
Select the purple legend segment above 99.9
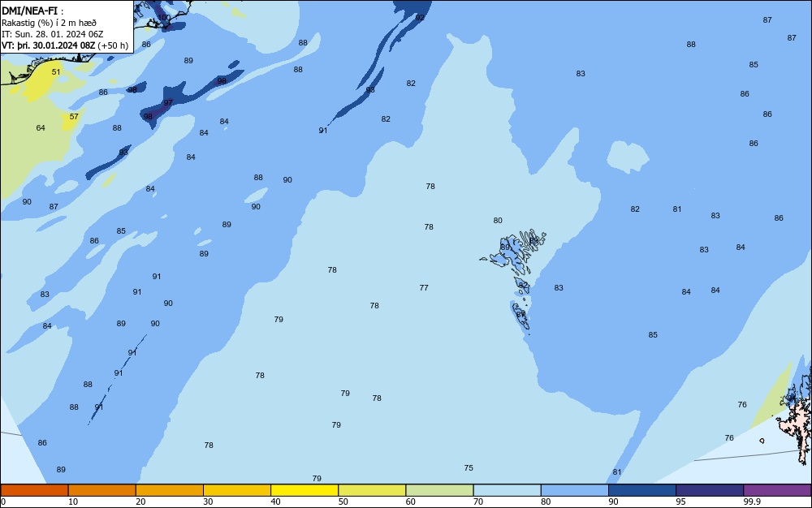coord(777,490)
